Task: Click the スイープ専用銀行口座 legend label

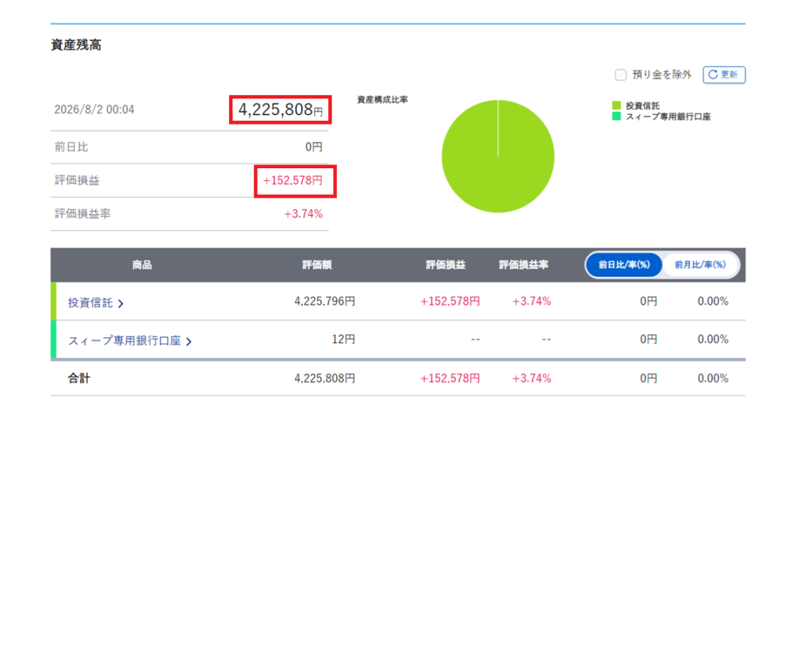Action: (668, 117)
